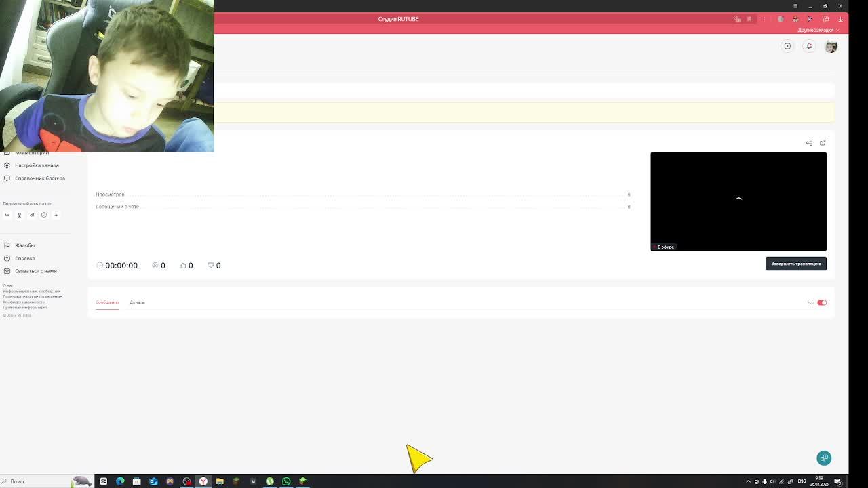Open Справочник блогера in the sidebar

click(35, 178)
